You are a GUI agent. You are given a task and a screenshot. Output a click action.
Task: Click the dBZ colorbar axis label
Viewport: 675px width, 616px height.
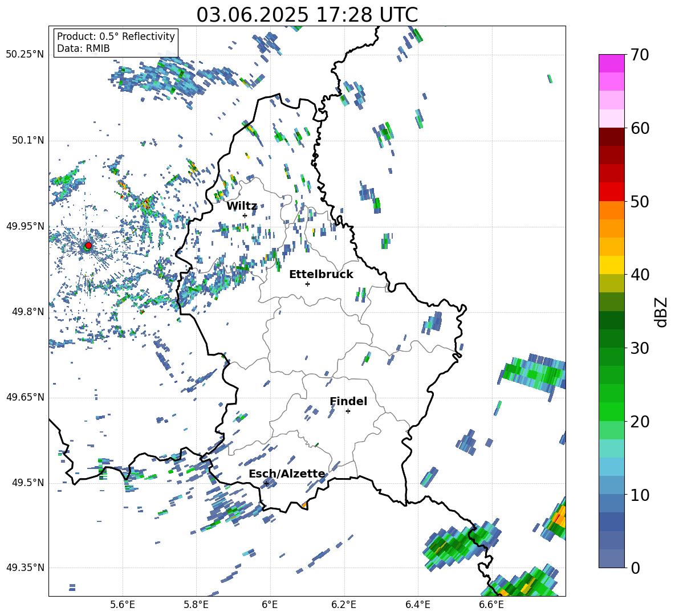pyautogui.click(x=662, y=312)
